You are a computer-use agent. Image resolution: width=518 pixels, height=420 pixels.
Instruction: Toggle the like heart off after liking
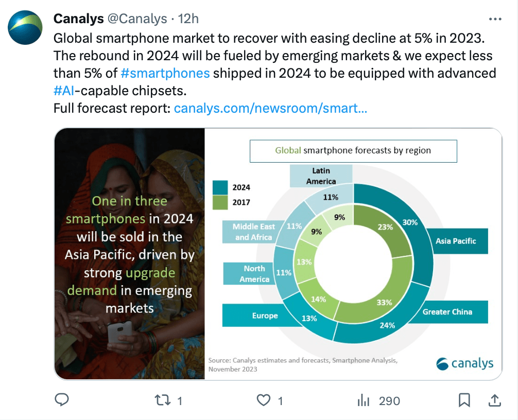tap(263, 399)
